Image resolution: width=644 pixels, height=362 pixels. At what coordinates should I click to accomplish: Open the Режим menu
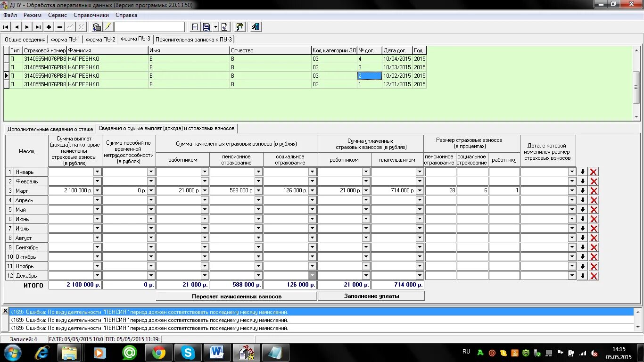click(x=33, y=15)
